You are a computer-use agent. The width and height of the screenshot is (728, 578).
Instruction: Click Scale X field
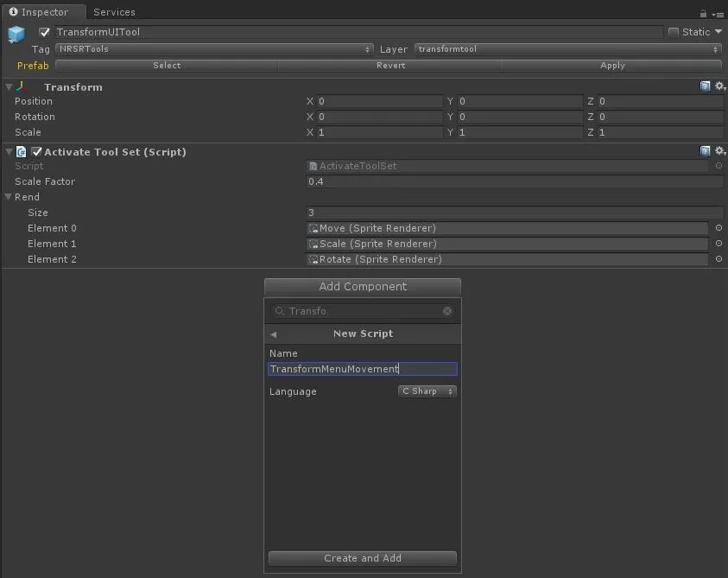click(380, 132)
